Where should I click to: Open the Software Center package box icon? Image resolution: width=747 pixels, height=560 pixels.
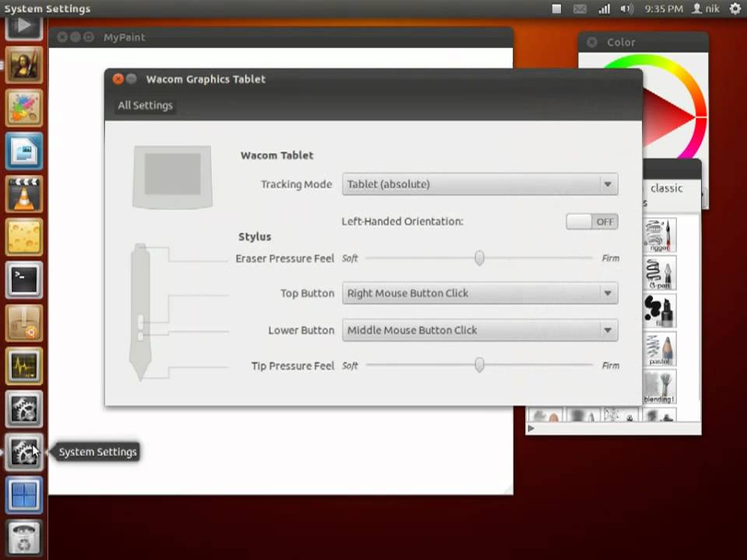tap(24, 323)
